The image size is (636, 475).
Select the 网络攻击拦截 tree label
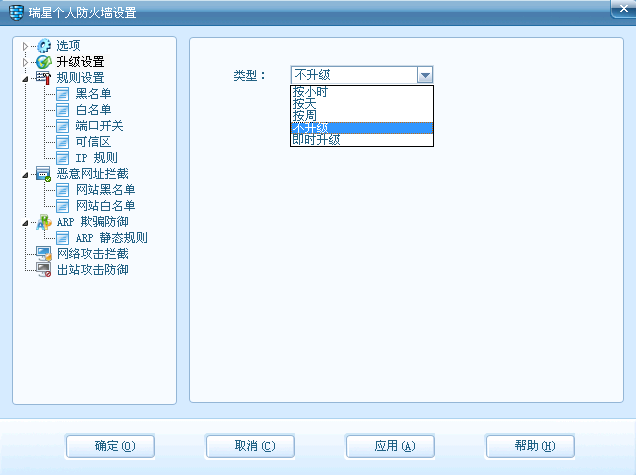tap(92, 254)
